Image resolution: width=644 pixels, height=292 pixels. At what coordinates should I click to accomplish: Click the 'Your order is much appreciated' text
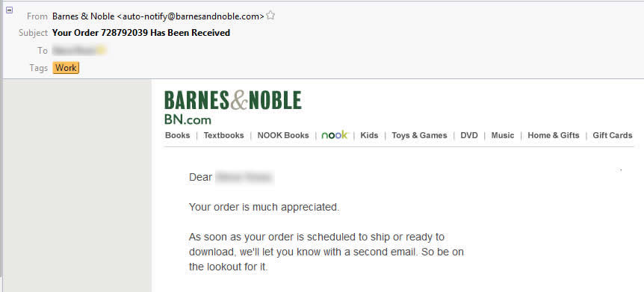264,208
